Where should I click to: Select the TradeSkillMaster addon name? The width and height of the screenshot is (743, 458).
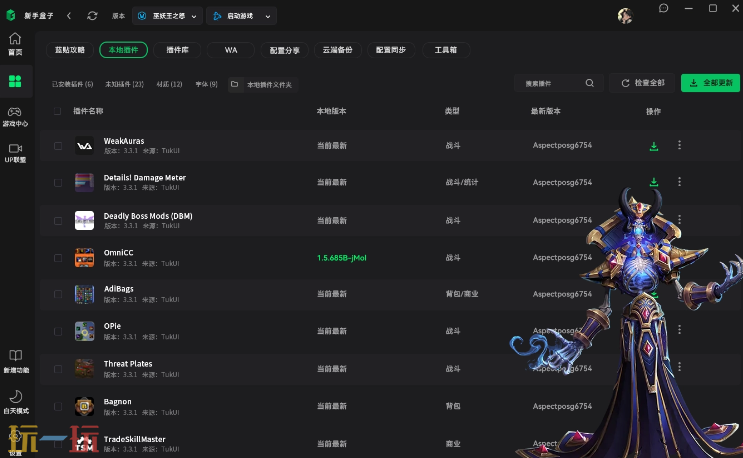pyautogui.click(x=135, y=439)
